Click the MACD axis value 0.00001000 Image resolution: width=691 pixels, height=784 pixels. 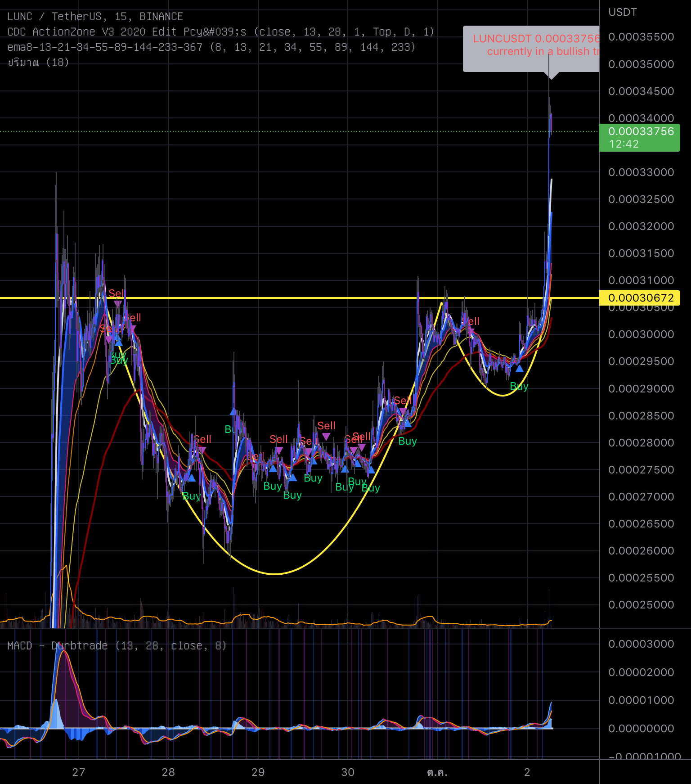coord(641,700)
